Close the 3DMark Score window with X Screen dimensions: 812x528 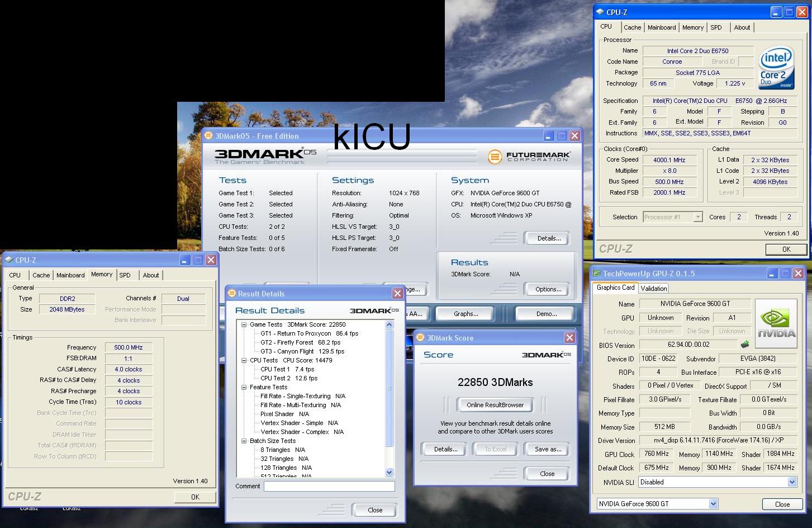569,337
